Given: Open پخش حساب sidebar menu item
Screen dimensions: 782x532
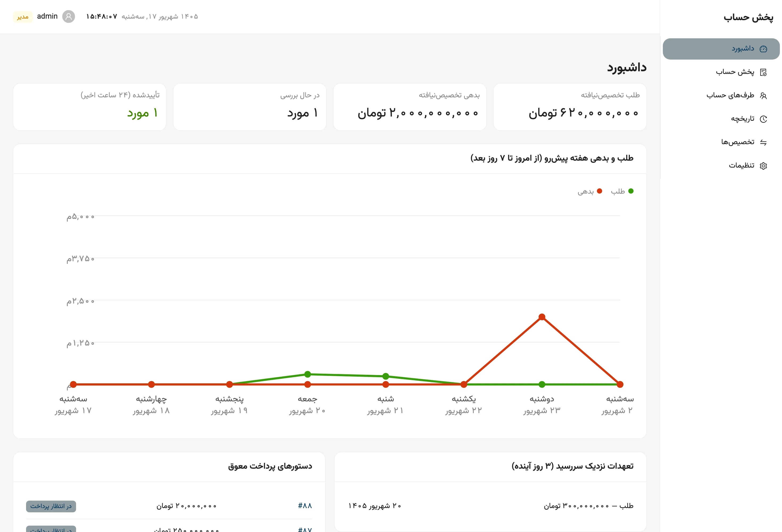Looking at the screenshot, I should tap(721, 72).
